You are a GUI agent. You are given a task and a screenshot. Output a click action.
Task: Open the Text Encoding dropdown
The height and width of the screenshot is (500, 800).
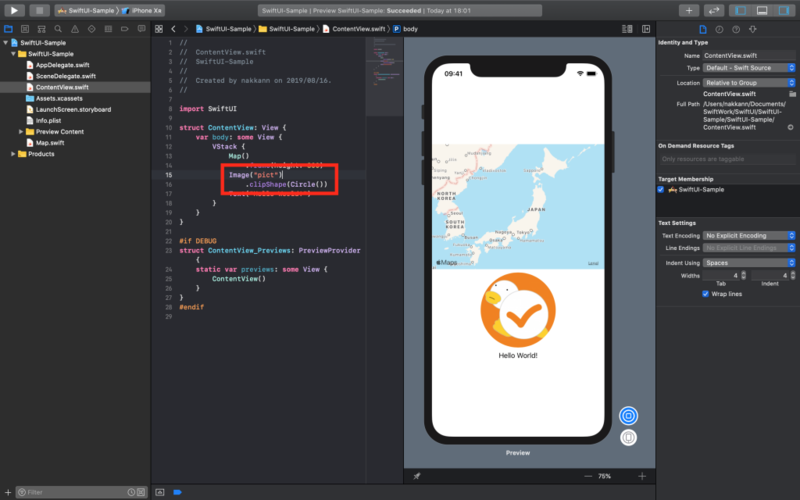749,236
